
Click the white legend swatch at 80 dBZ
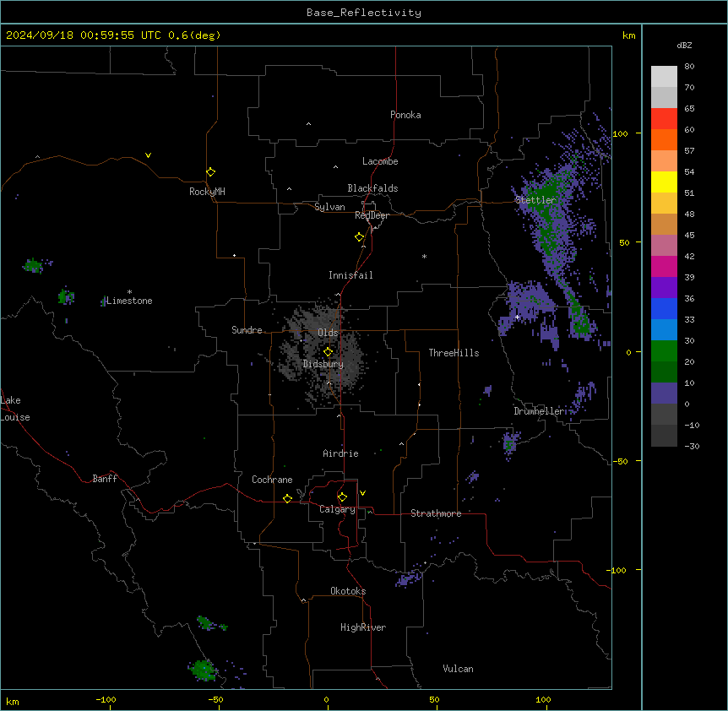[x=664, y=77]
